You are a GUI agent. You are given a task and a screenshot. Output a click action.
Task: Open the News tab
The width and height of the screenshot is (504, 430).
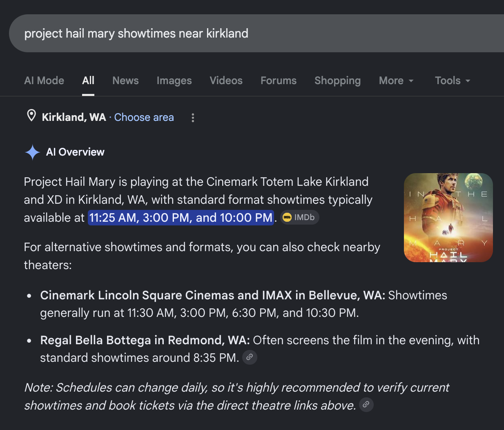[125, 80]
